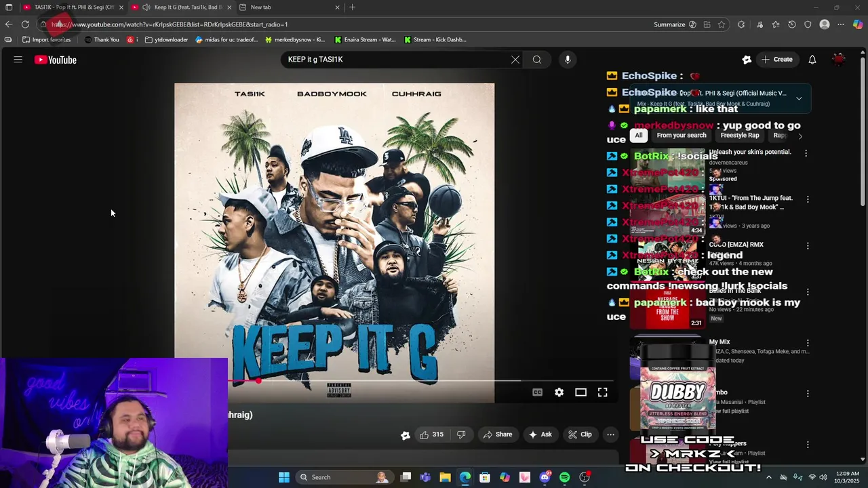Open the 2:31 duration video thumbnail
The height and width of the screenshot is (488, 868).
[x=668, y=307]
